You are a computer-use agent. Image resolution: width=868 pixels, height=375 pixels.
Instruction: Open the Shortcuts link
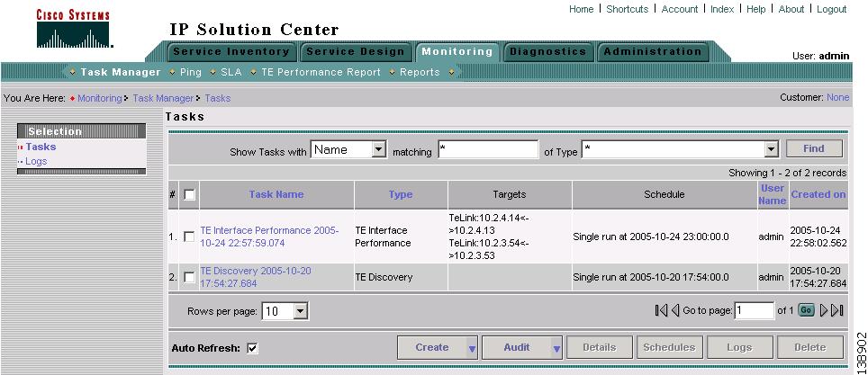tap(628, 9)
